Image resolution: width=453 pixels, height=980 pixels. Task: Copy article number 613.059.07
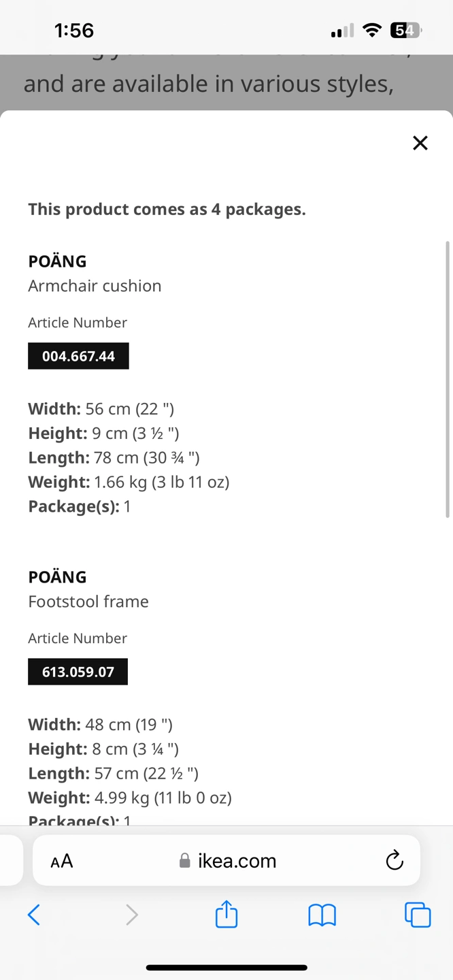pos(78,672)
